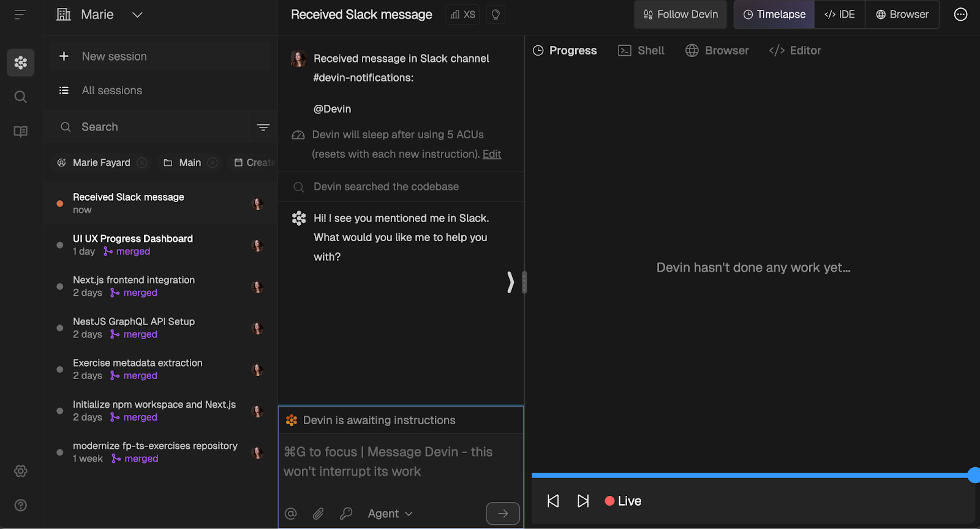Switch to Browser view in top bar
This screenshot has width=980, height=529.
902,14
